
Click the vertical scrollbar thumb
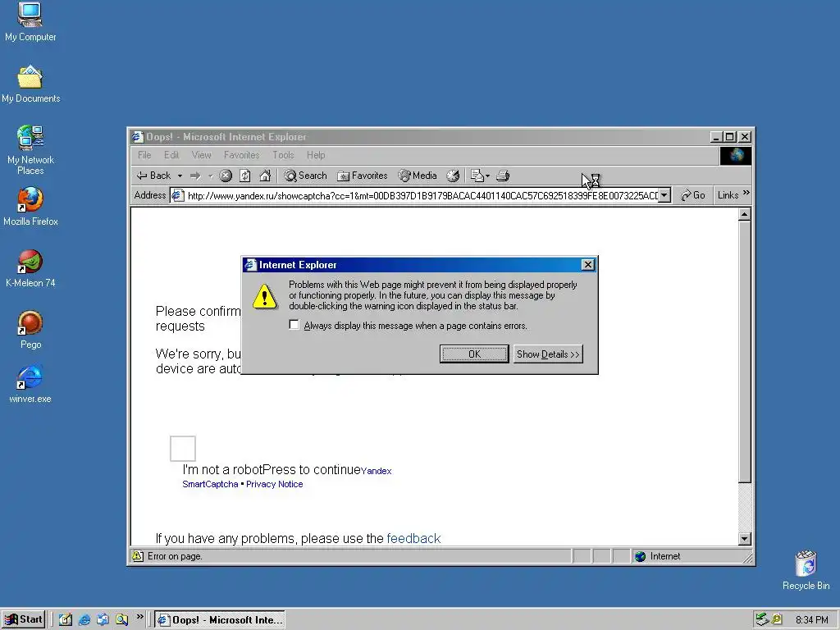click(744, 351)
